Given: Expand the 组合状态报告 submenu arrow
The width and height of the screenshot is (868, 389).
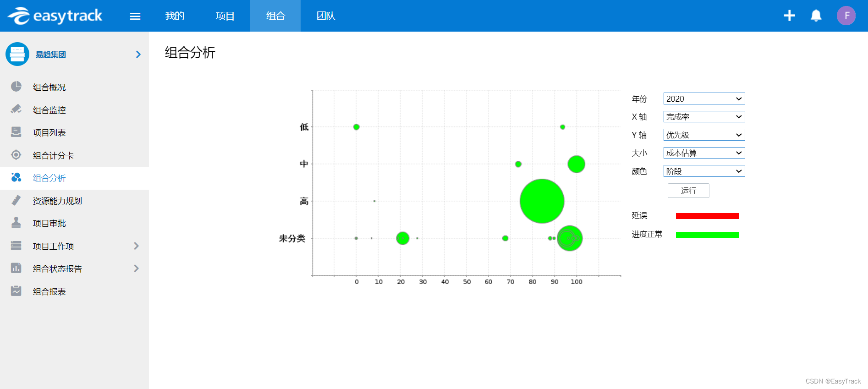Looking at the screenshot, I should [136, 268].
